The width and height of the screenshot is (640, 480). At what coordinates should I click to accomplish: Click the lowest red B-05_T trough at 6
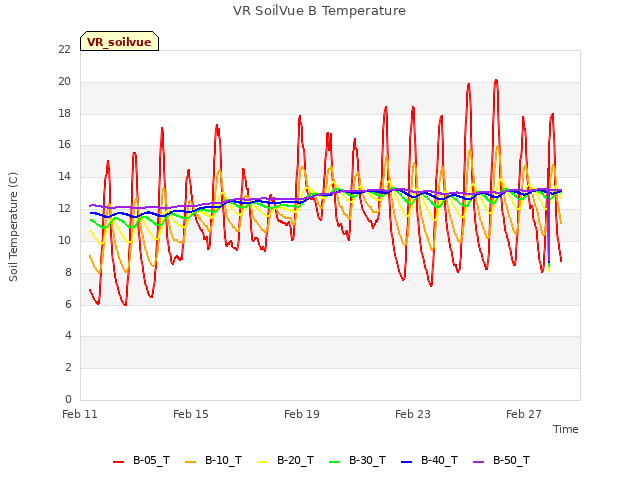point(125,304)
